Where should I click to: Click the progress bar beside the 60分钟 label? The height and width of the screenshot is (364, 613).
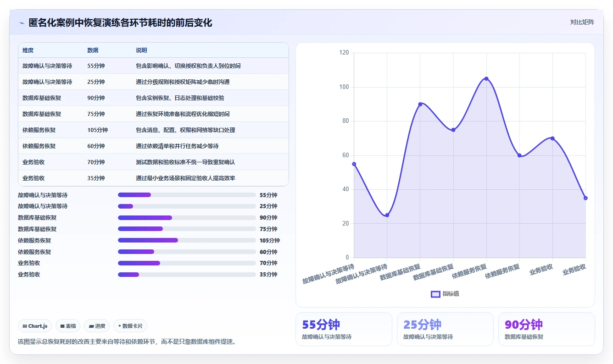point(187,252)
